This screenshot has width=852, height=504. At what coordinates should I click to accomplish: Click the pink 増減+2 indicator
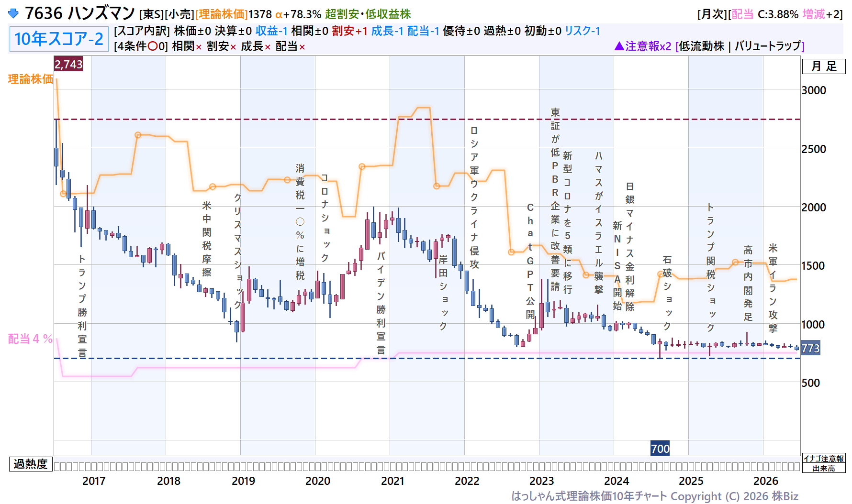point(821,14)
